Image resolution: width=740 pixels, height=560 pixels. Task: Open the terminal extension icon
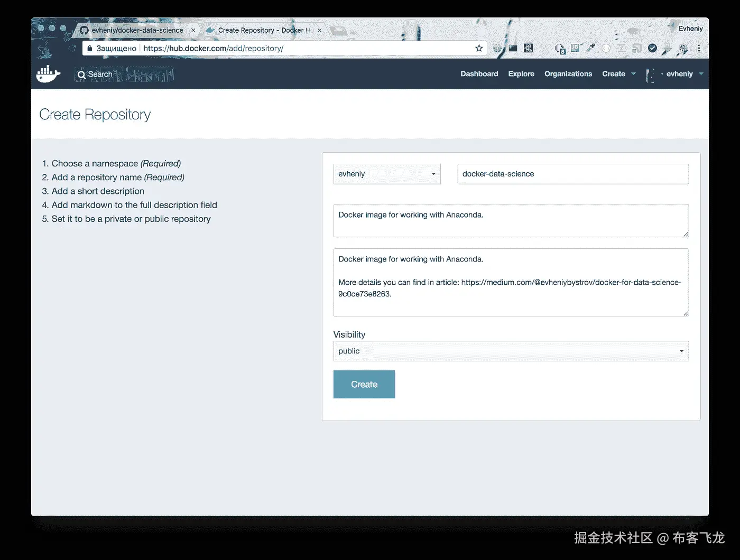pos(513,48)
